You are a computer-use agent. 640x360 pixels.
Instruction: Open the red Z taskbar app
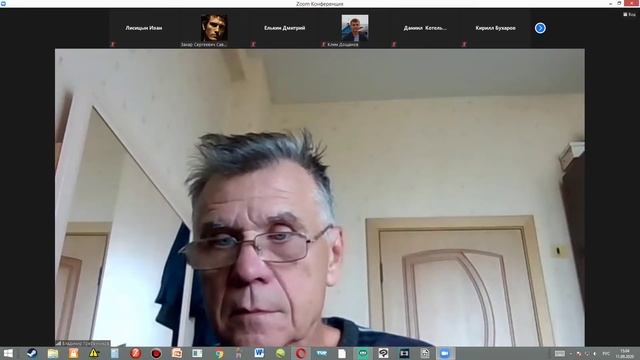136,353
